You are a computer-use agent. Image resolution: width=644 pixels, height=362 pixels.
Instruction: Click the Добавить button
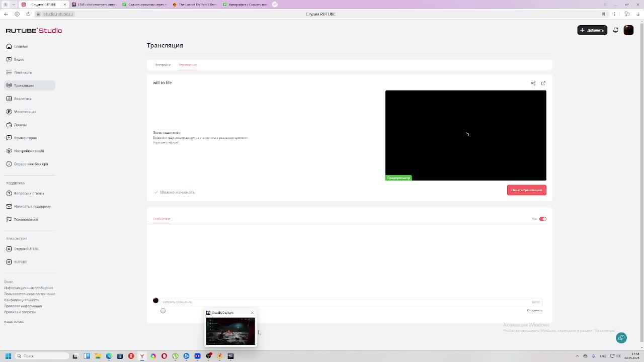point(592,30)
